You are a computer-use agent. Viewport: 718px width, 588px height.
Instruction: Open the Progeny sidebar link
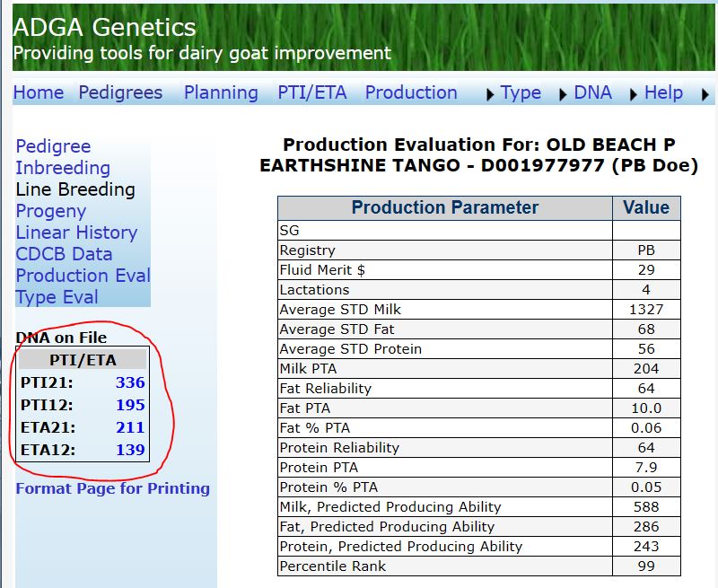click(51, 211)
